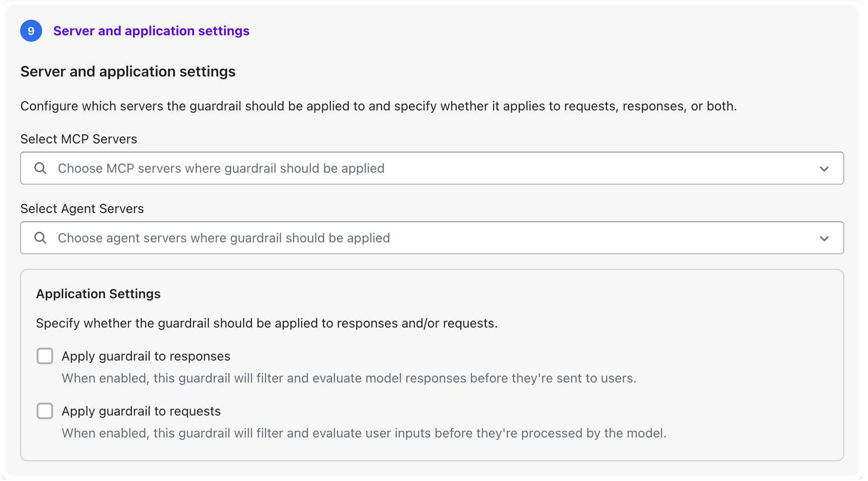The width and height of the screenshot is (868, 481).
Task: Click the Apply guardrail to responses label text
Action: point(146,356)
